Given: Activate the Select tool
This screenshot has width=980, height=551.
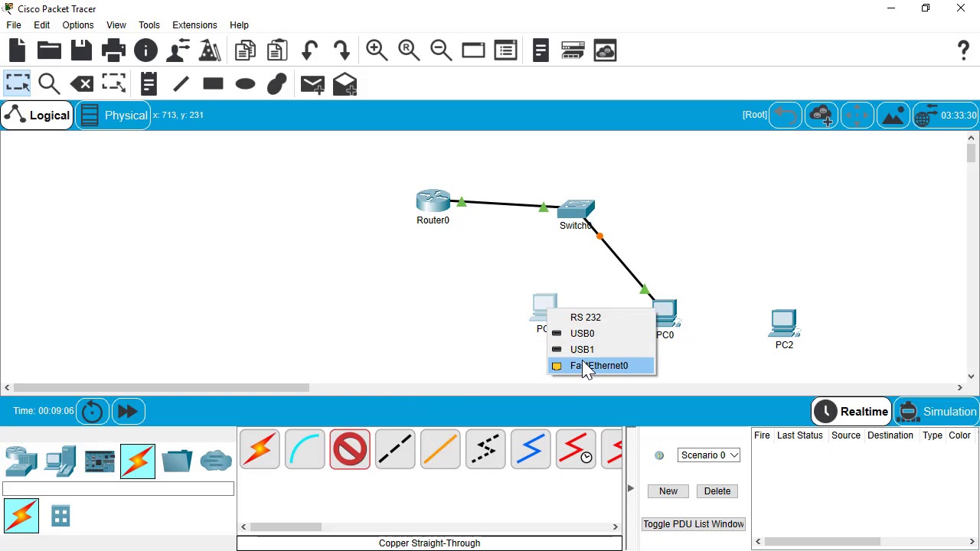Looking at the screenshot, I should 17,83.
